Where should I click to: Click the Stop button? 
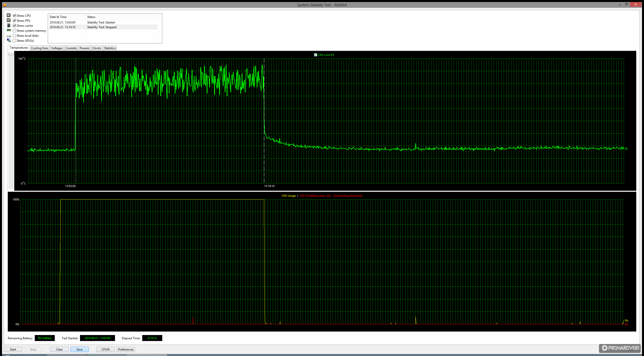[x=33, y=349]
